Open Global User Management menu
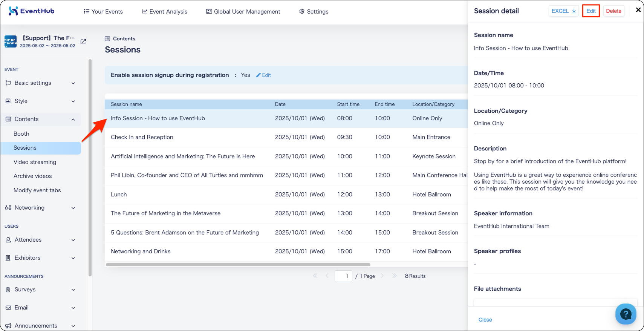Image resolution: width=644 pixels, height=331 pixels. click(243, 12)
